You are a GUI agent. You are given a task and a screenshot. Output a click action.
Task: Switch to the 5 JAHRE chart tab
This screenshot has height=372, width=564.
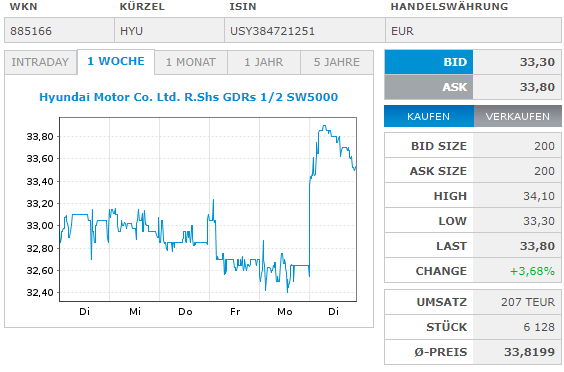(337, 62)
